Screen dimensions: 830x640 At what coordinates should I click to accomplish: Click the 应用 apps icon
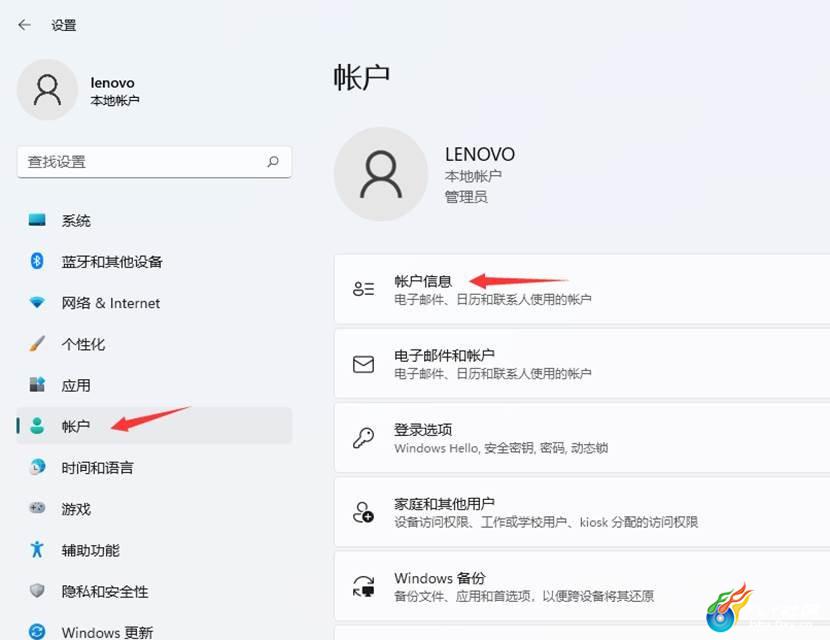(x=37, y=384)
